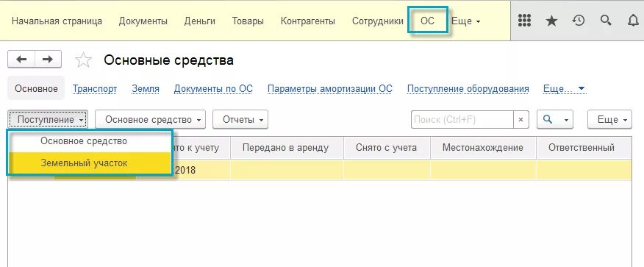This screenshot has height=267, width=644.
Task: Open the Отчеты dropdown
Action: click(x=240, y=120)
